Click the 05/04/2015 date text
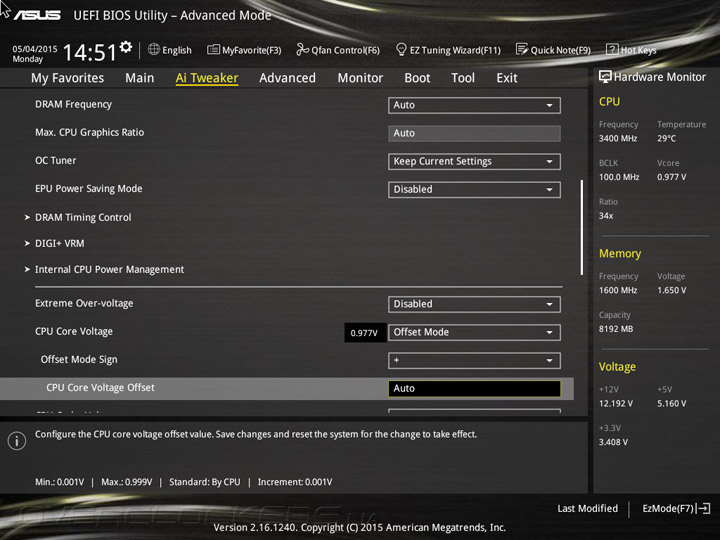The image size is (720, 540). pyautogui.click(x=35, y=49)
